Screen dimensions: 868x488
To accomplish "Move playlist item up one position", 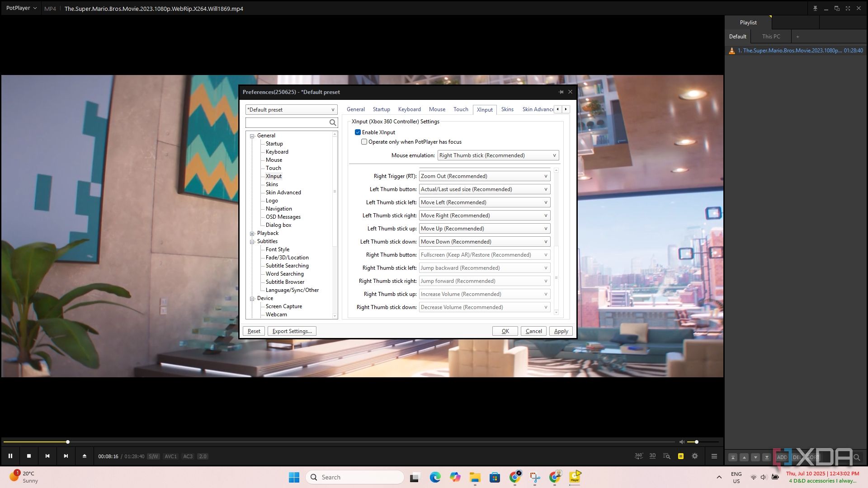I will coord(744,457).
